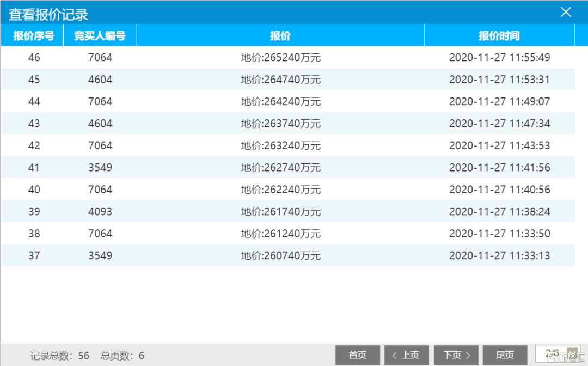Select the row timestamped 11:33:13
The height and width of the screenshot is (366, 588).
click(499, 255)
